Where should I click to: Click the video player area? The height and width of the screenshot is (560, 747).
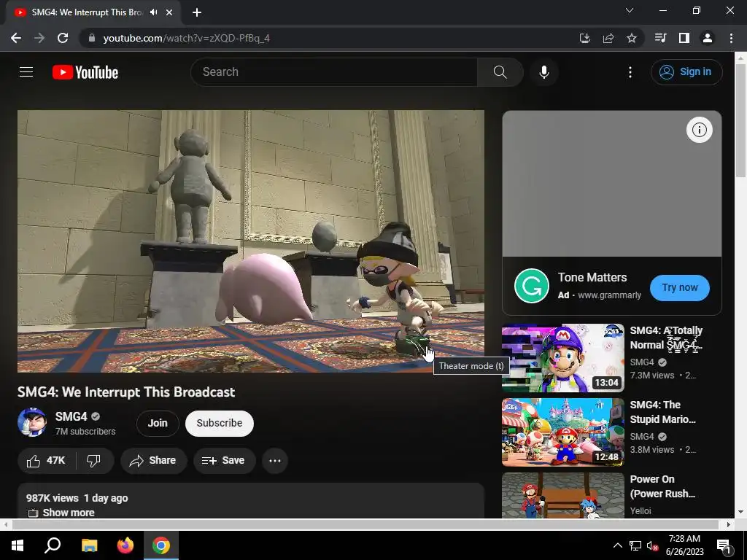(251, 241)
